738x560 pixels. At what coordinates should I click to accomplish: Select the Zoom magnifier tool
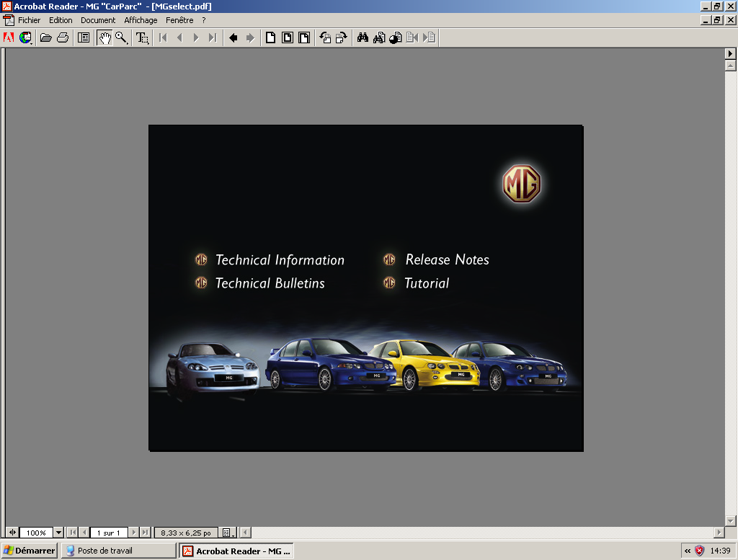pyautogui.click(x=121, y=37)
